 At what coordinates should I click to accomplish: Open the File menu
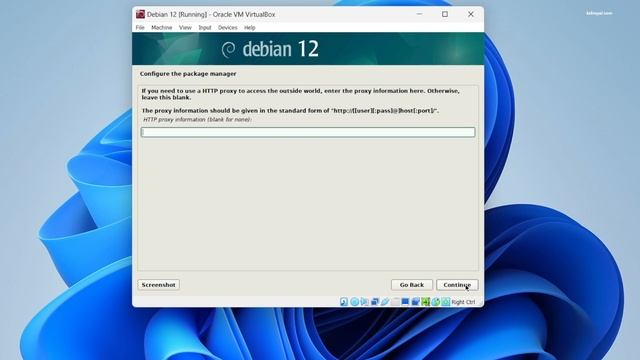pos(140,28)
